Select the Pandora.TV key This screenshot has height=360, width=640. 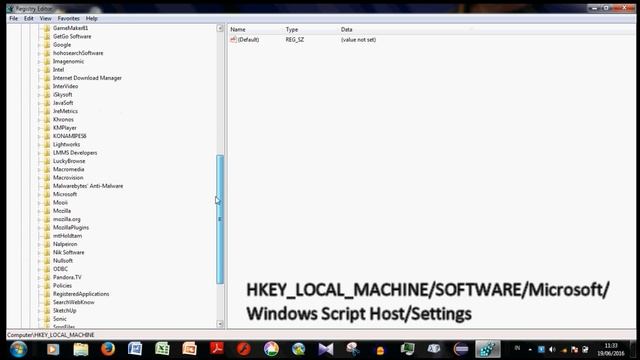[67, 277]
